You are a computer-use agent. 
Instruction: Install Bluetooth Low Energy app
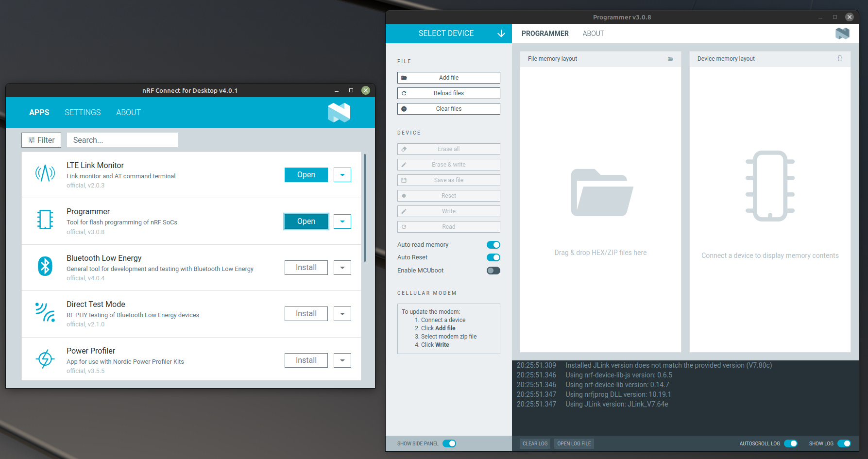pyautogui.click(x=306, y=267)
